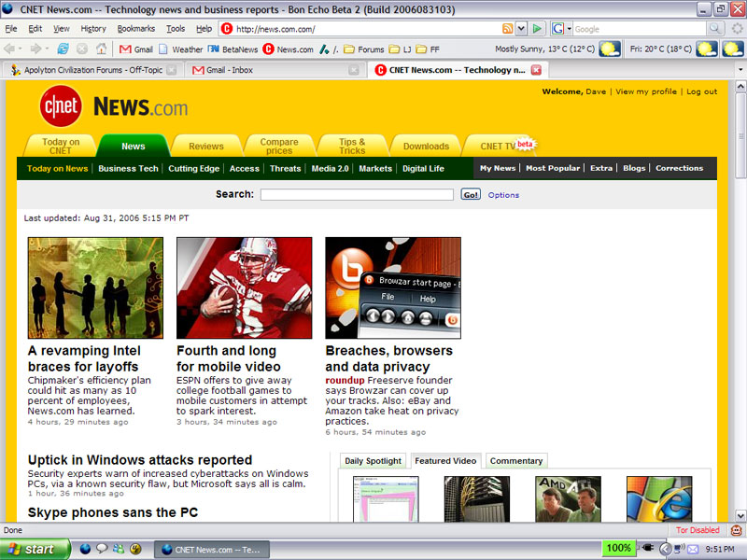Open the Gmail bookmark in bookmarks toolbar
Image resolution: width=747 pixels, height=560 pixels.
click(x=135, y=49)
